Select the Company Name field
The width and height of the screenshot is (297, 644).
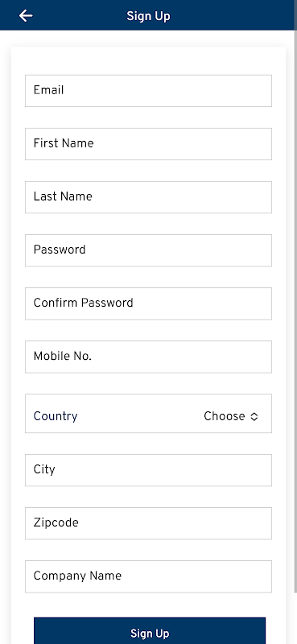[x=148, y=576]
